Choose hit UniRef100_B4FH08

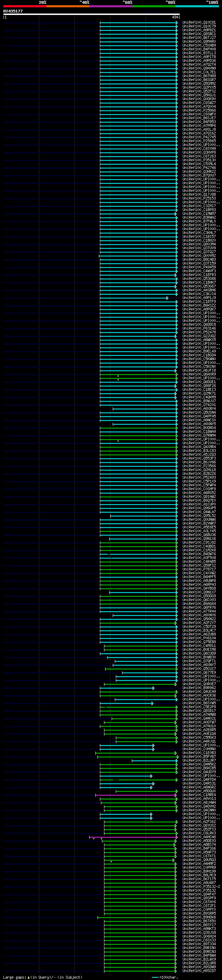(199, 49)
